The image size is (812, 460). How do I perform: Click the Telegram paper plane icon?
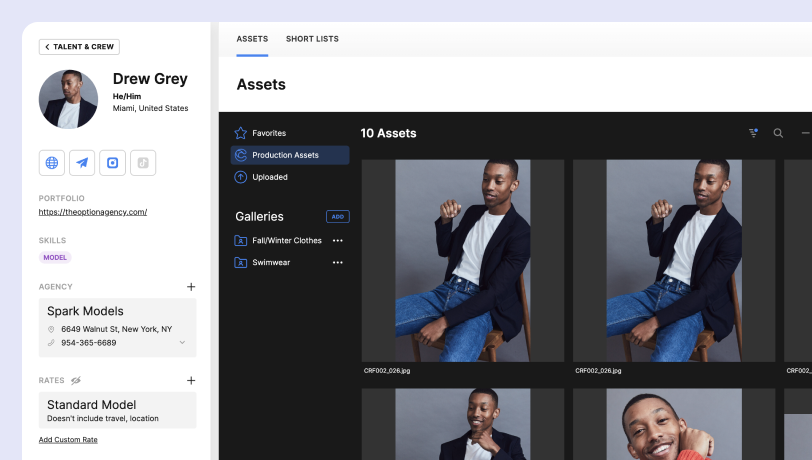pyautogui.click(x=82, y=163)
